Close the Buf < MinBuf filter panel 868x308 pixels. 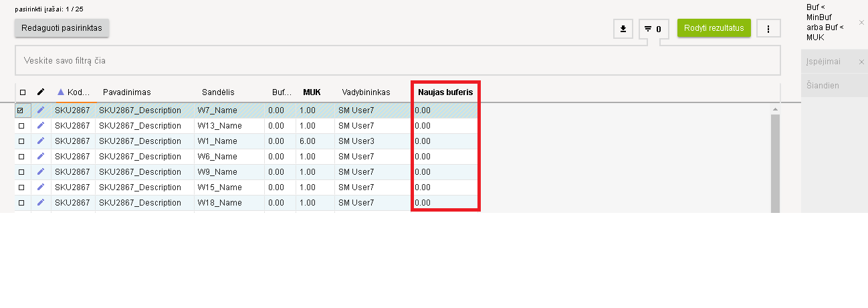(x=861, y=22)
